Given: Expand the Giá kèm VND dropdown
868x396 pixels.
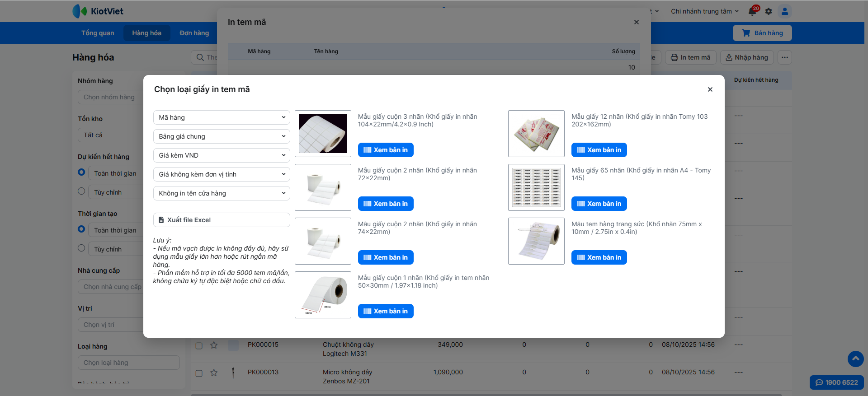Looking at the screenshot, I should pyautogui.click(x=222, y=155).
